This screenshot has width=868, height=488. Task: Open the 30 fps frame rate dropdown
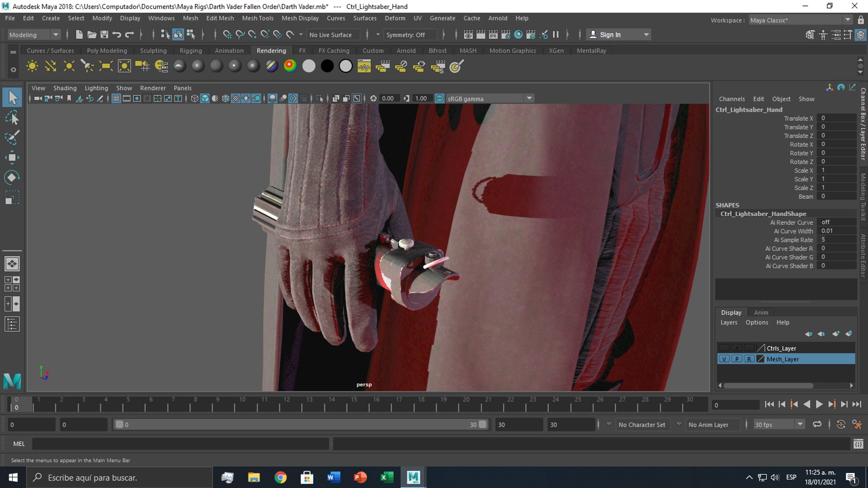pyautogui.click(x=779, y=425)
